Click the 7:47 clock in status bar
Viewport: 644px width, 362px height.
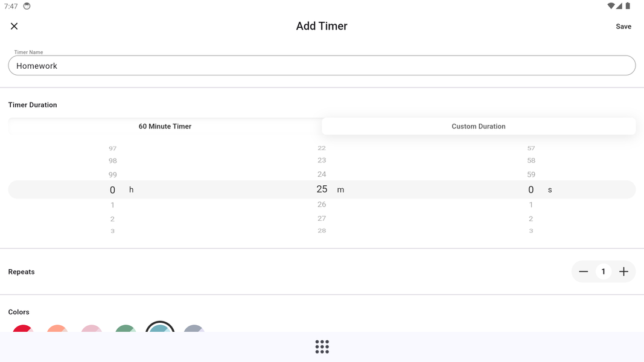[11, 6]
